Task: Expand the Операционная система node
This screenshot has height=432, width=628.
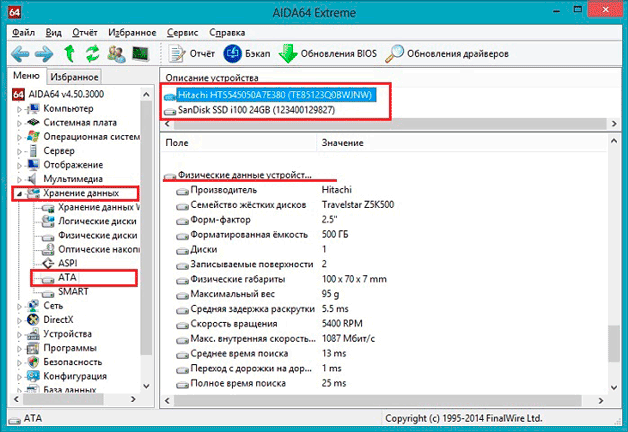Action: click(x=19, y=137)
